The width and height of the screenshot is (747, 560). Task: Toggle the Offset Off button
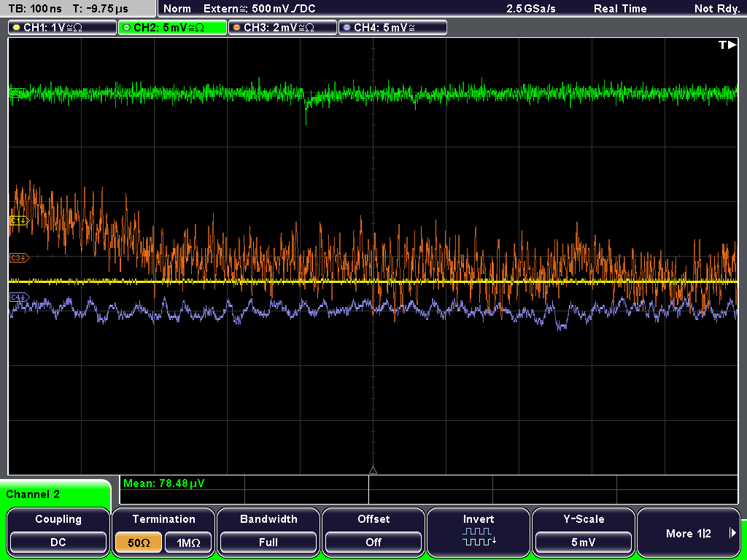[x=373, y=542]
